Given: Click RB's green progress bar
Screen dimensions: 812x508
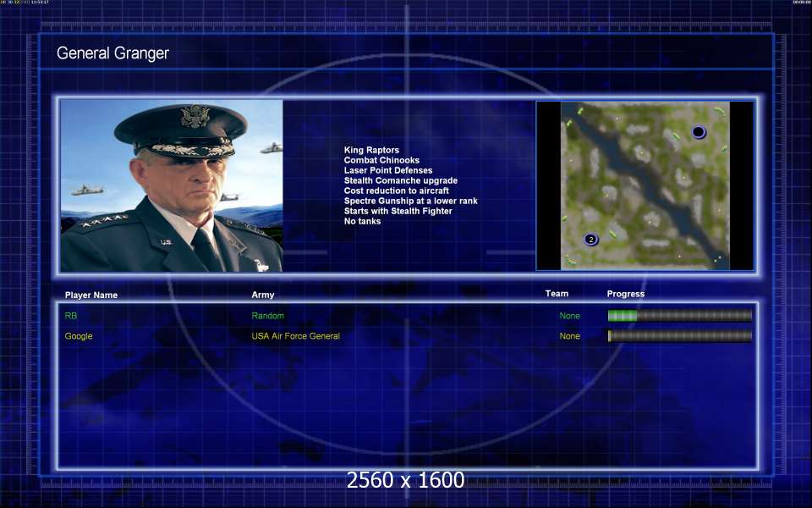Looking at the screenshot, I should click(679, 316).
